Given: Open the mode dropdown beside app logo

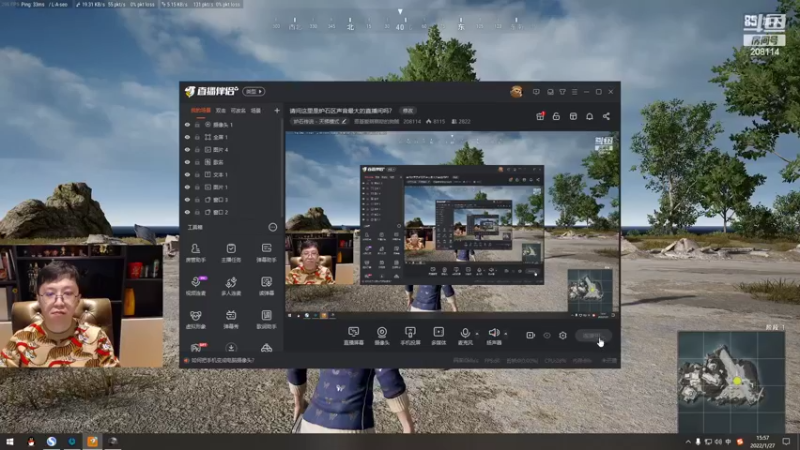Looking at the screenshot, I should coord(254,91).
